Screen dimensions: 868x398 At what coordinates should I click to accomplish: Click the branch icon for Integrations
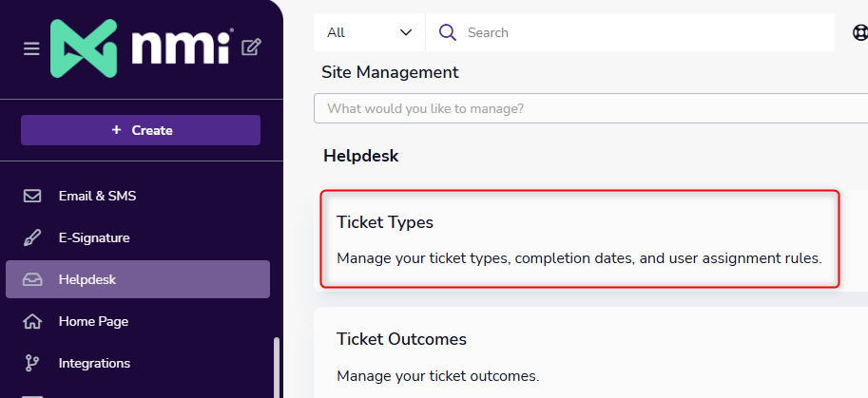coord(32,363)
